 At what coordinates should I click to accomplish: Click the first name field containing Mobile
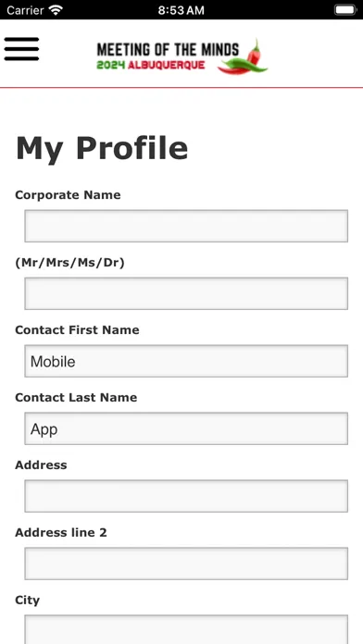[x=186, y=361]
